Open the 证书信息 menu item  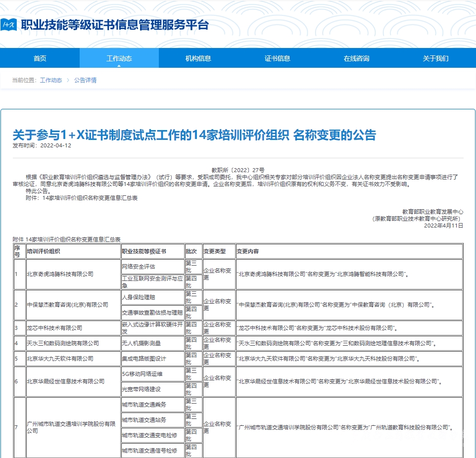[x=277, y=58]
